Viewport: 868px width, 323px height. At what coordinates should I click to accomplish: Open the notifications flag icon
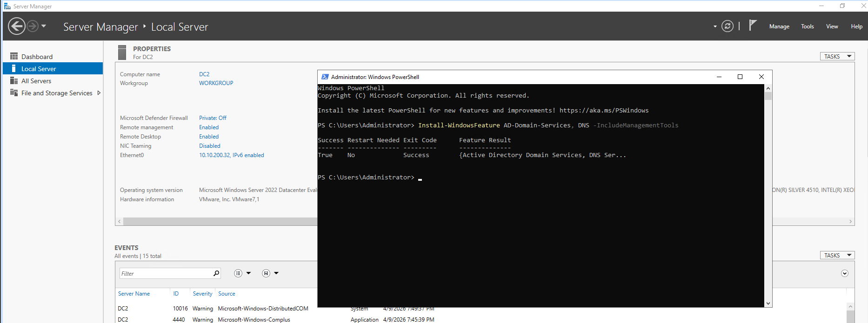[x=753, y=26]
